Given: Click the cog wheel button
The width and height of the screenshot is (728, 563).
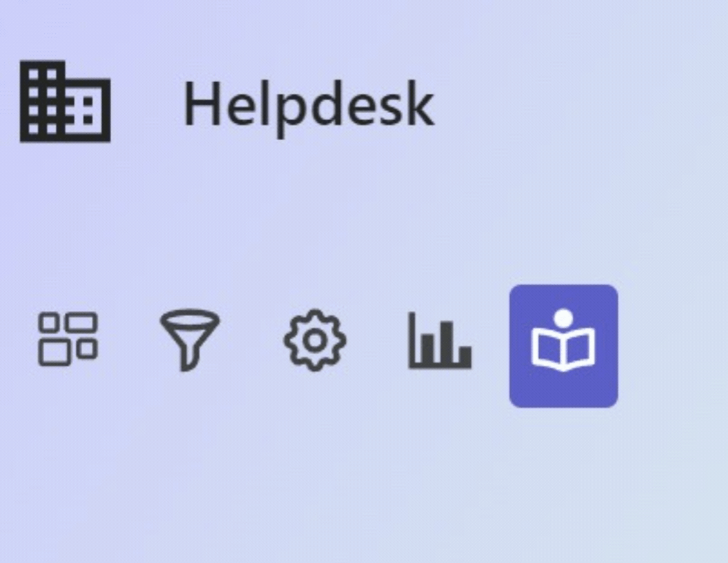Looking at the screenshot, I should click(x=315, y=340).
